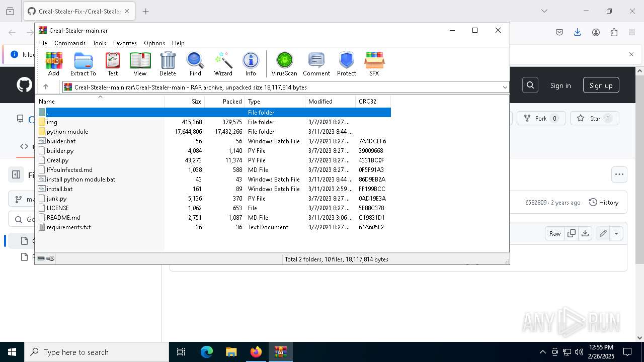
Task: Click the edit file pencil icon
Action: [603, 233]
